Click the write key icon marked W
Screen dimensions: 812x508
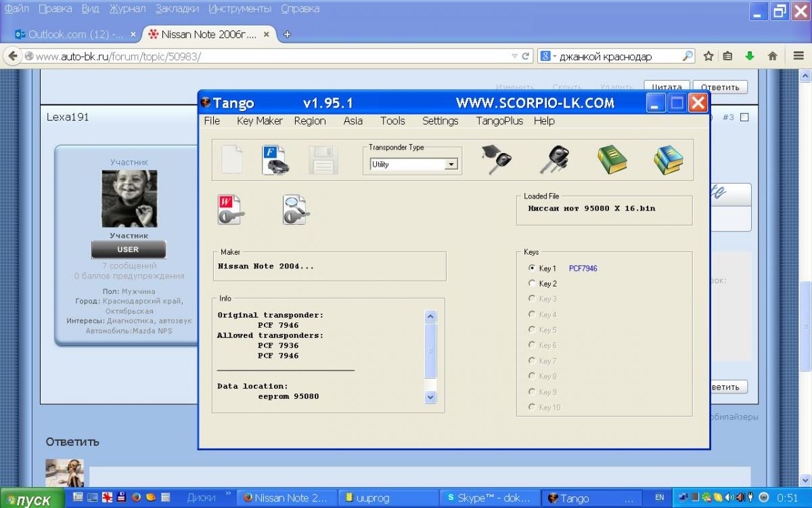coord(231,210)
